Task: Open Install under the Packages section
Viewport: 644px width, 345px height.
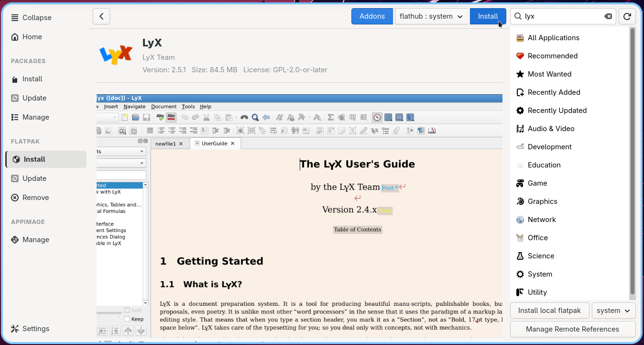Action: pyautogui.click(x=46, y=79)
